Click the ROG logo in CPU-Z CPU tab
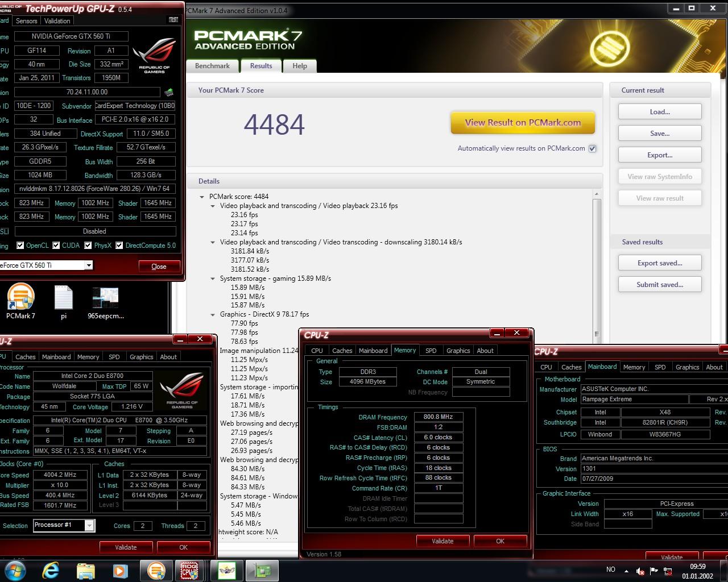 pyautogui.click(x=181, y=391)
